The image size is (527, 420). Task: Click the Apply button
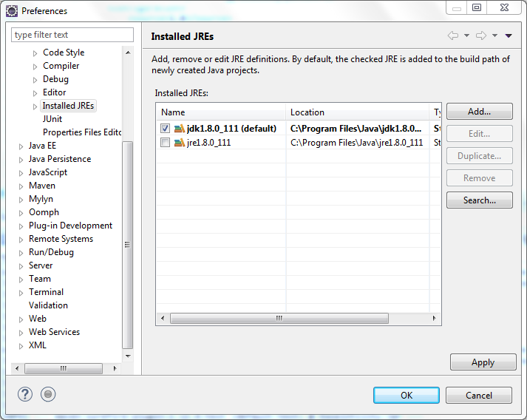click(x=483, y=362)
